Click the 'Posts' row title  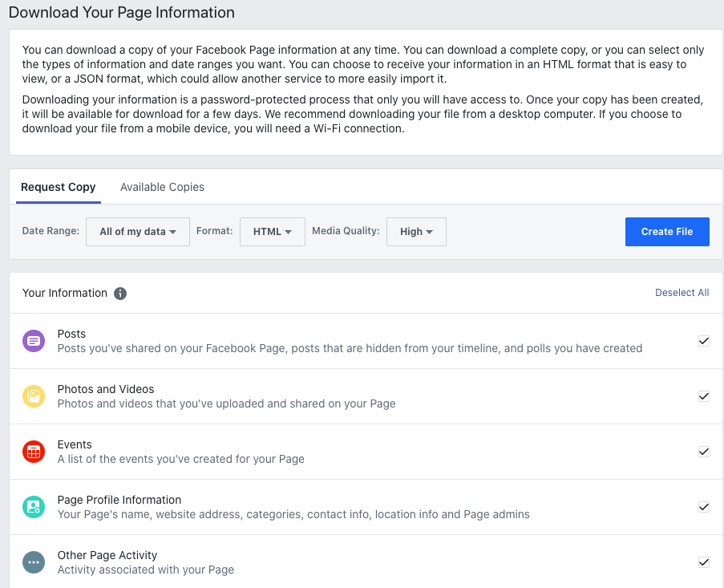[x=71, y=334]
